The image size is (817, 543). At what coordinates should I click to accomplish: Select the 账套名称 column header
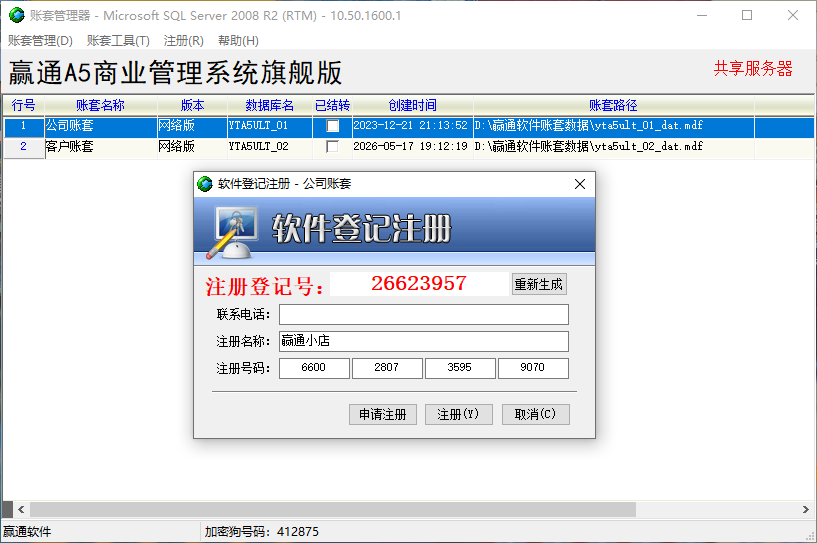(x=101, y=105)
